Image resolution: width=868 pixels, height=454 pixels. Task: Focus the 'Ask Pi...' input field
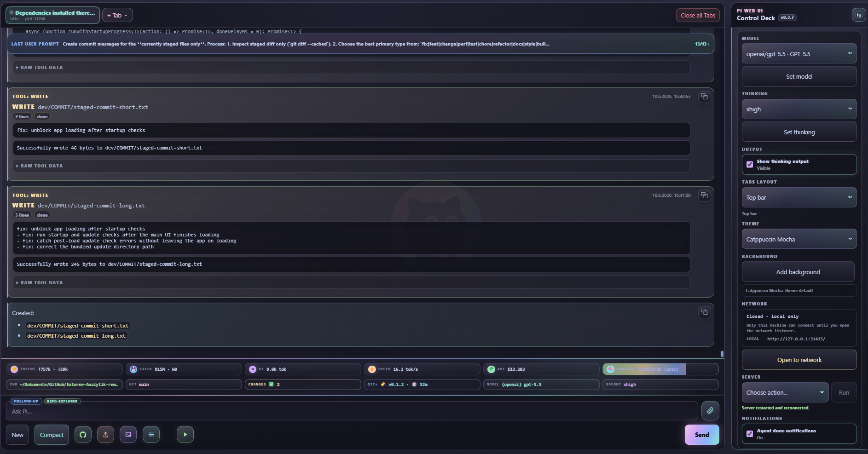tap(352, 411)
